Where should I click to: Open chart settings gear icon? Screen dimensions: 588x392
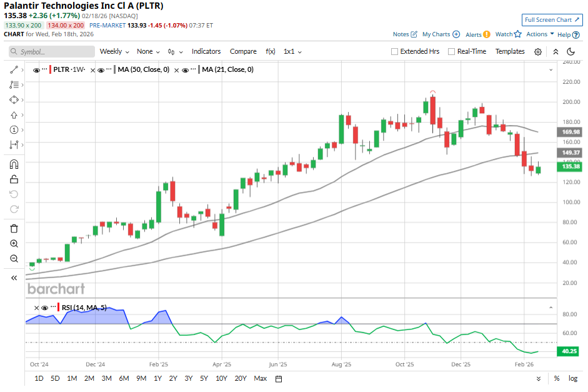pyautogui.click(x=538, y=52)
